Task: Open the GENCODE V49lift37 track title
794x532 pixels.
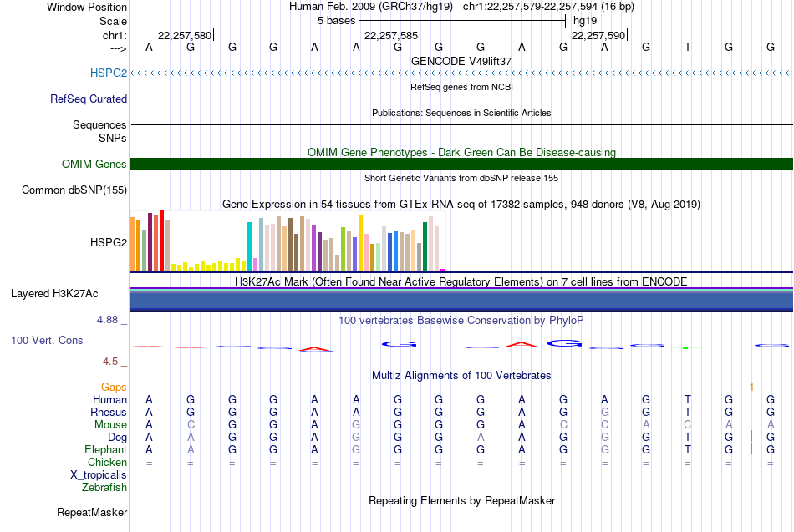Action: (461, 61)
